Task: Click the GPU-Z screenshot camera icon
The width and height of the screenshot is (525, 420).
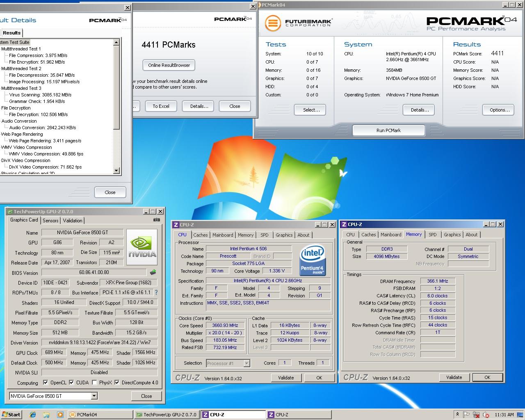Action: (x=156, y=220)
